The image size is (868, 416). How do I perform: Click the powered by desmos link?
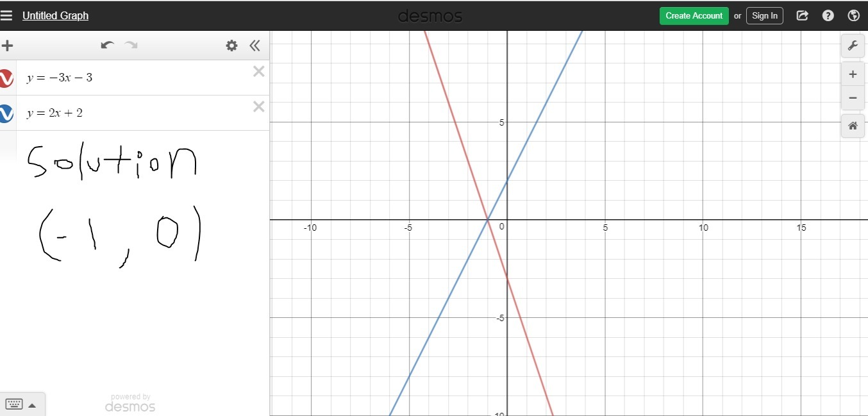(130, 403)
